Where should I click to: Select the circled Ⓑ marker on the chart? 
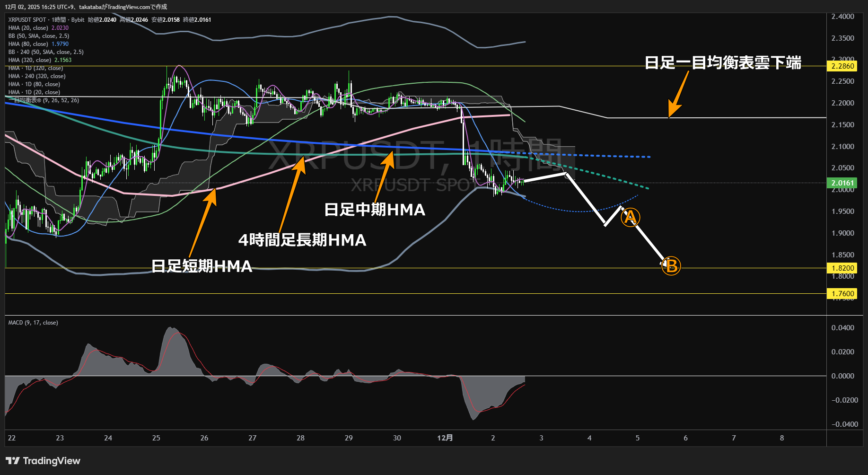[671, 266]
